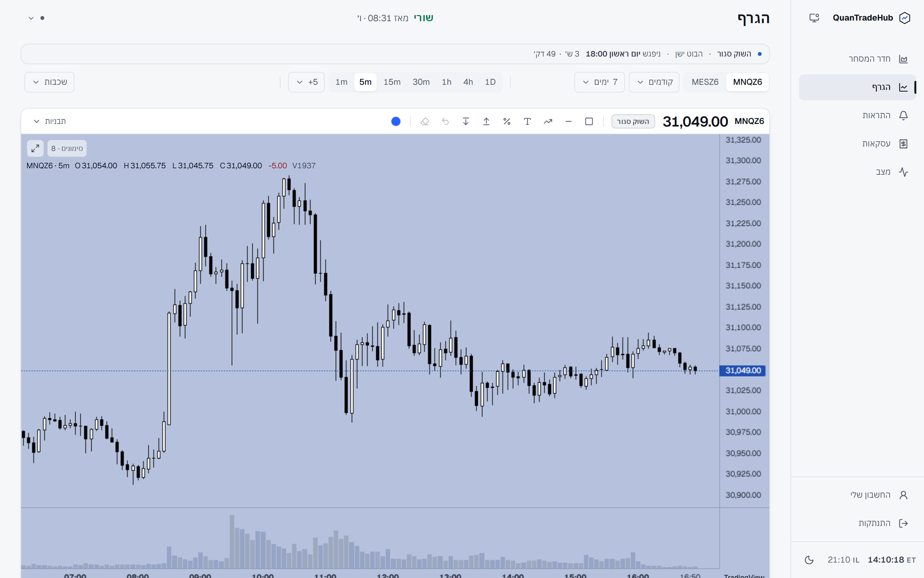The height and width of the screenshot is (578, 924).
Task: Set timeframe to 4h
Action: pos(468,82)
